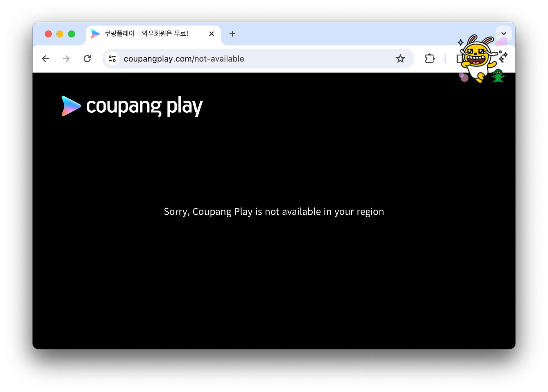Reload the Coupang Play page
The width and height of the screenshot is (548, 392).
tap(87, 59)
